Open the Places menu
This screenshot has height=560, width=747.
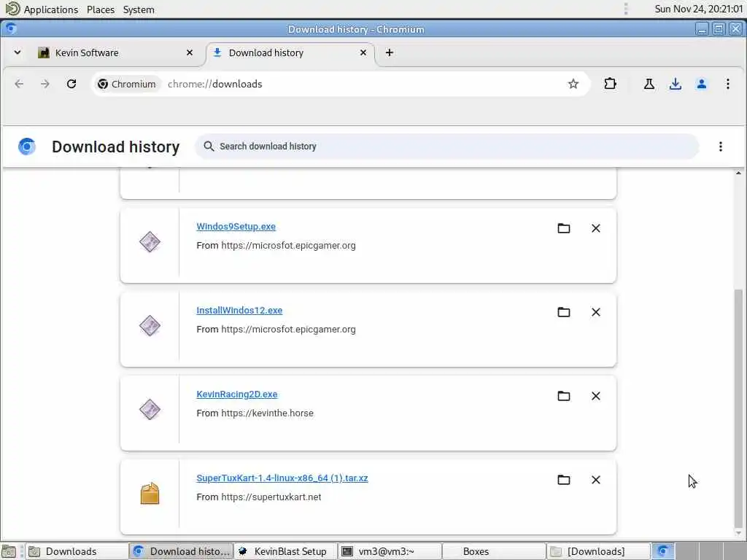click(x=101, y=9)
